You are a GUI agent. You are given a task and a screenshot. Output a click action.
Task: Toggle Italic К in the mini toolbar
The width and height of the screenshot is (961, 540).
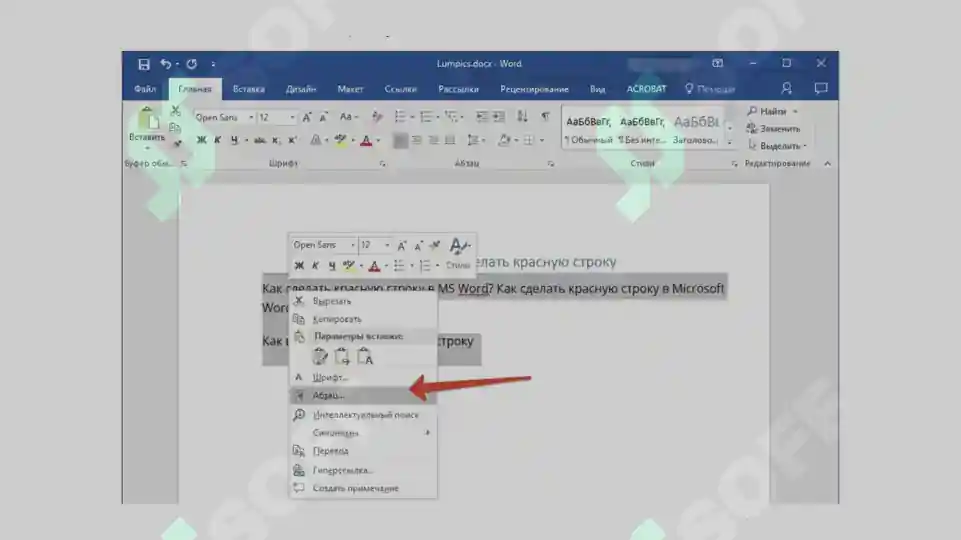315,266
